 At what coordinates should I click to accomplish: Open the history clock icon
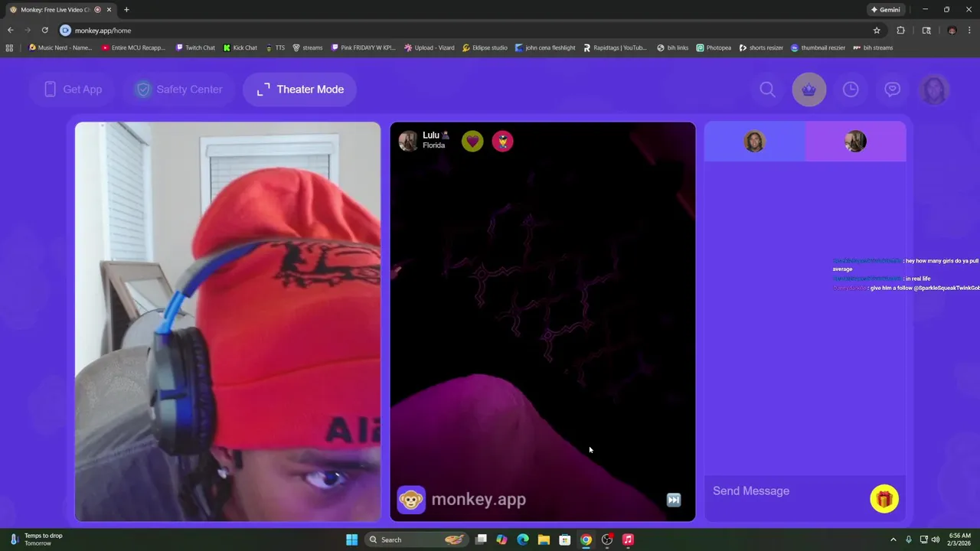[x=851, y=90]
